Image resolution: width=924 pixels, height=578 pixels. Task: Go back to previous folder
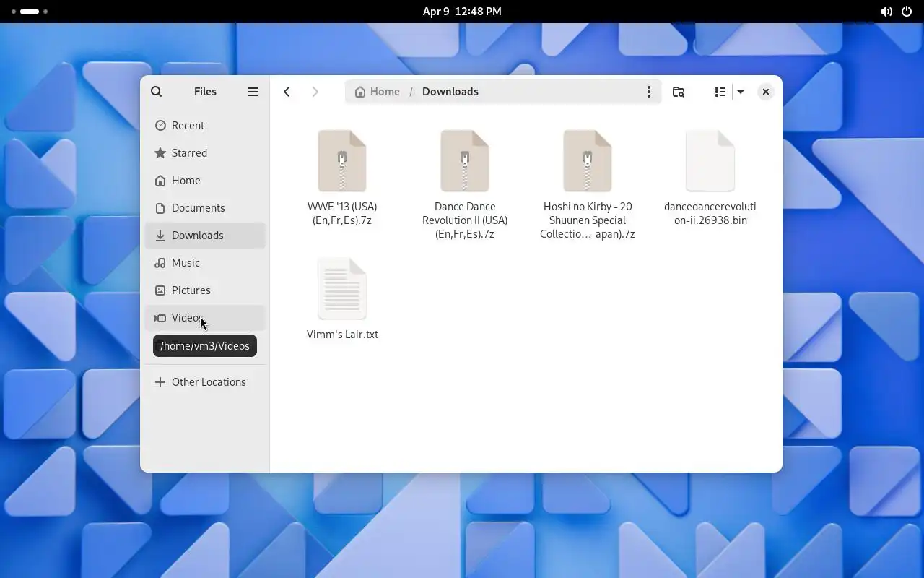click(287, 92)
